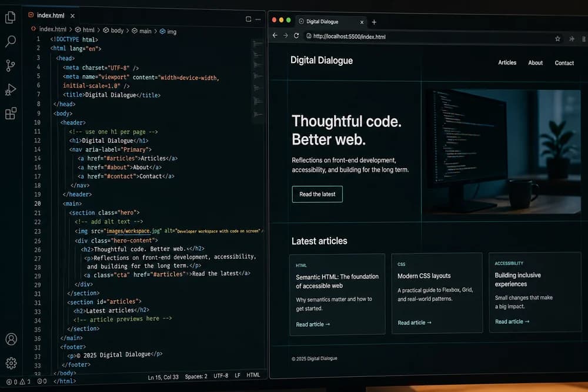Screen dimensions: 588x392
Task: Click the About nav link
Action: (535, 63)
